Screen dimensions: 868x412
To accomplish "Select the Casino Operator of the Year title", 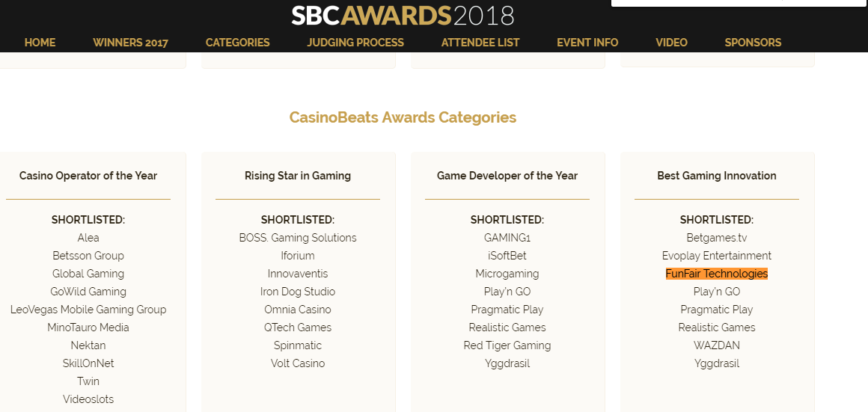I will (88, 176).
